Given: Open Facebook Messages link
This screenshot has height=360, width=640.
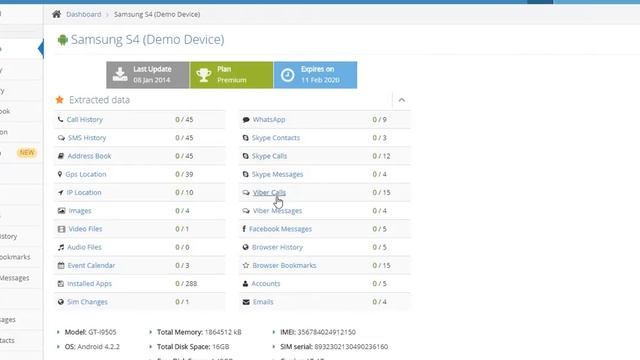Looking at the screenshot, I should coord(280,229).
